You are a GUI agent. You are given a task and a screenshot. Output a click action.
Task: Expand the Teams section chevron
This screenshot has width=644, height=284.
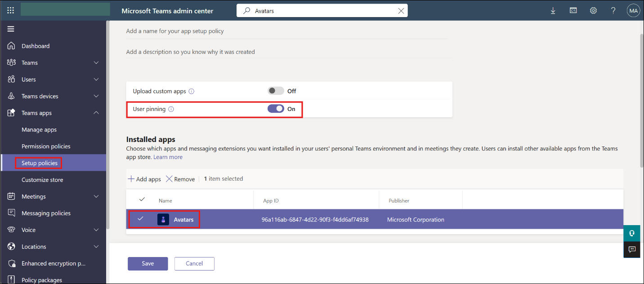coord(96,63)
